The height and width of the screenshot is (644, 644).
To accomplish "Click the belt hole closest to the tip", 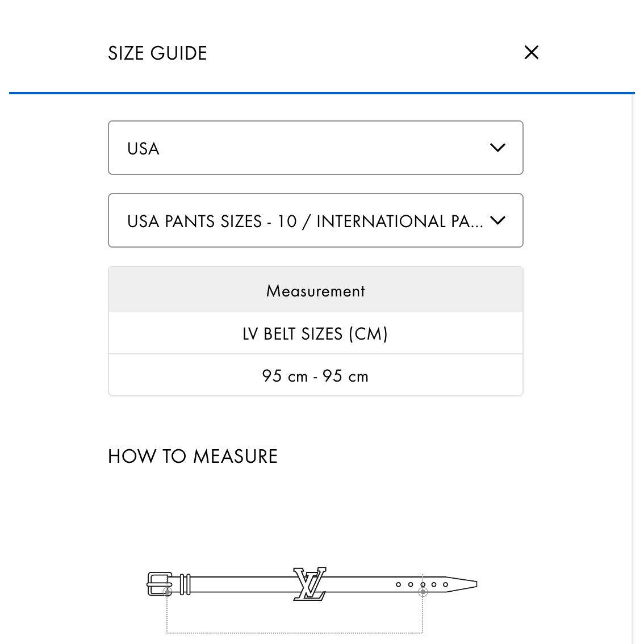I will coord(446,584).
